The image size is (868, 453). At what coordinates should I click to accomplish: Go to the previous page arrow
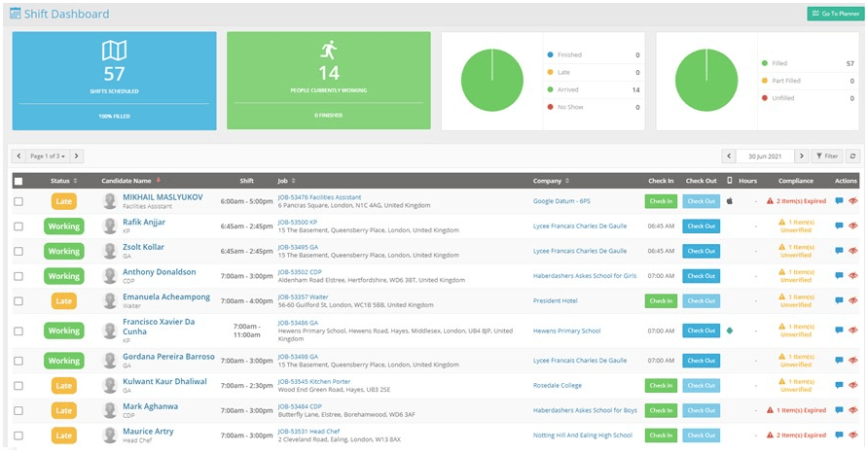coord(18,156)
